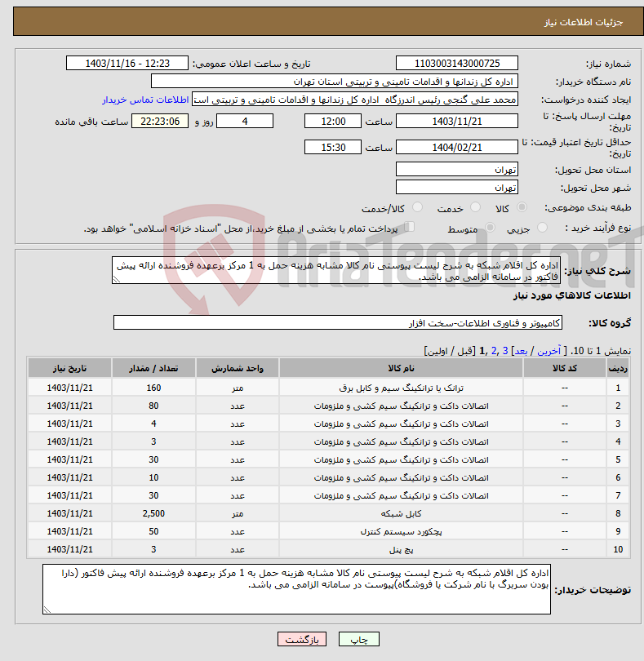Click the آخرین (last) pagination link
The height and width of the screenshot is (661, 644).
tap(549, 351)
